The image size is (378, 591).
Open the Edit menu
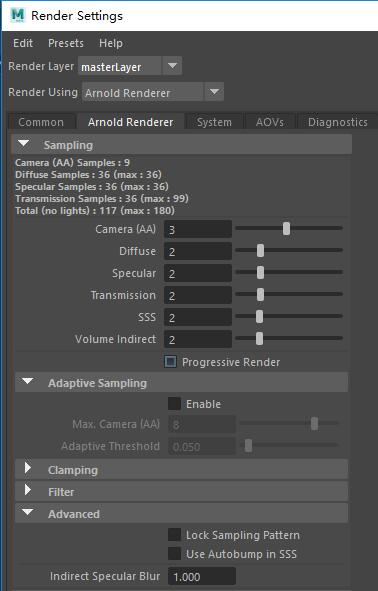[x=23, y=43]
